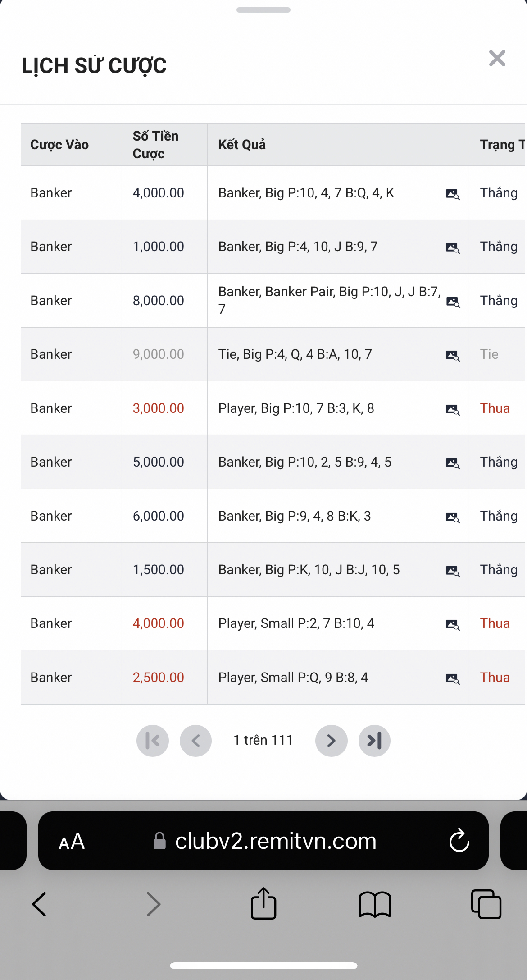Jump to first page of bet history
Screen dimensions: 527x980
(153, 741)
